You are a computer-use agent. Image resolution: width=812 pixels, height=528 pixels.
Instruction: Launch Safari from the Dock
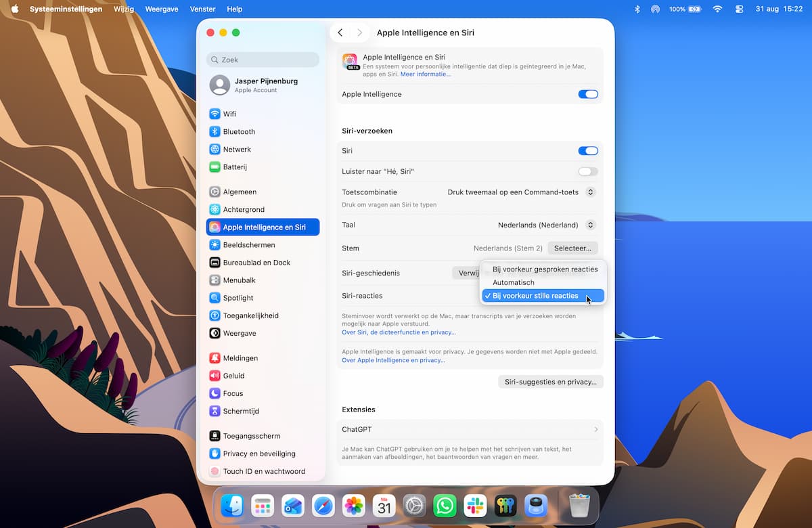323,505
